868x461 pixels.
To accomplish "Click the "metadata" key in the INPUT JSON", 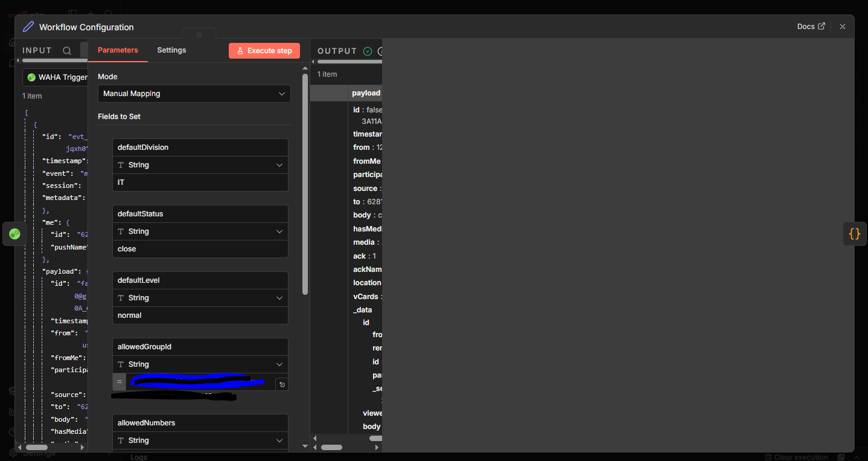I will point(61,198).
